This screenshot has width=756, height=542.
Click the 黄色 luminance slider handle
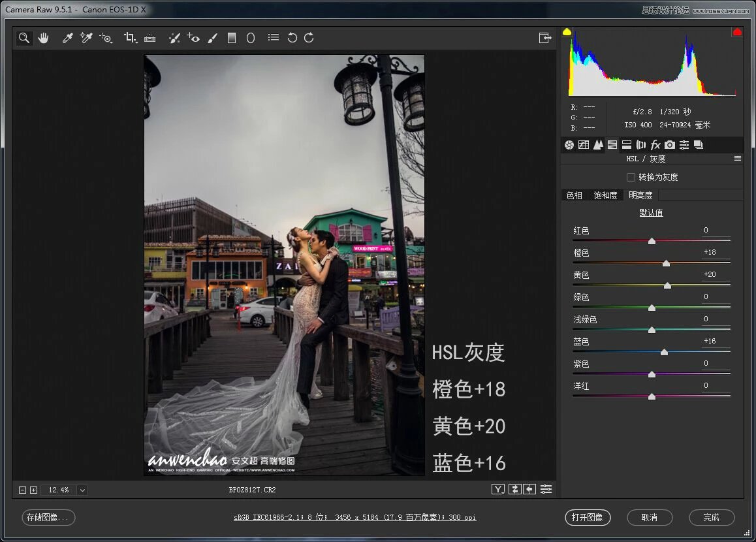tap(667, 285)
